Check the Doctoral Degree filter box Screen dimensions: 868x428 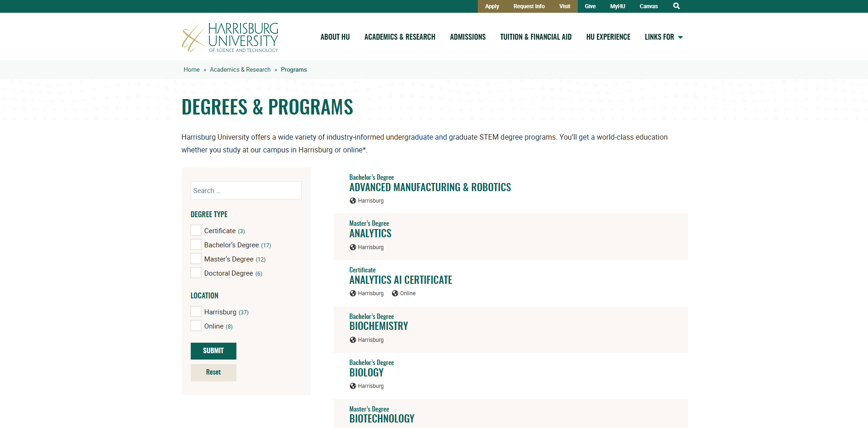[x=196, y=273]
